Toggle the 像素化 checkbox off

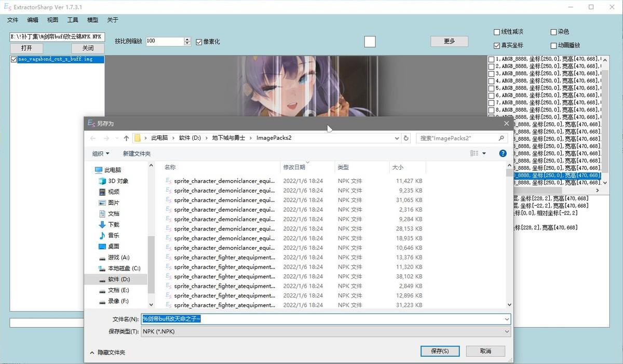(198, 42)
